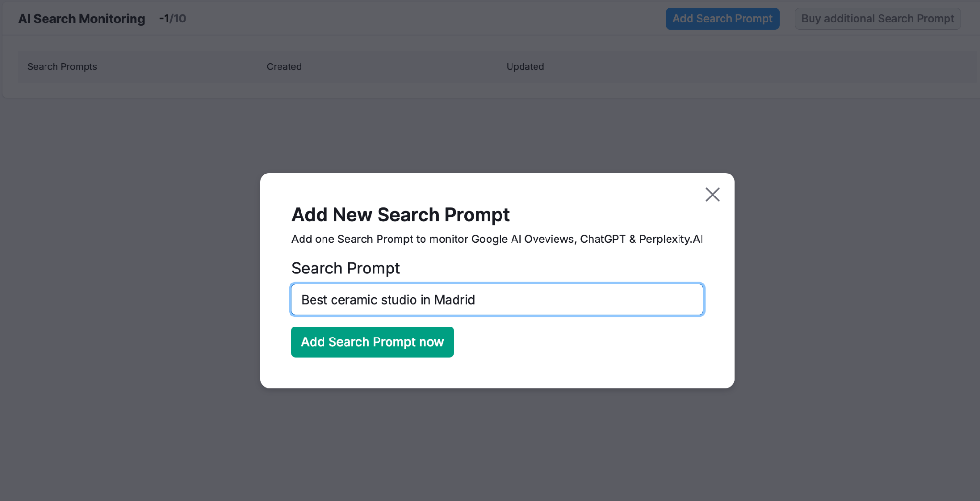Click the word Best in the prompt field
980x501 pixels.
(314, 300)
